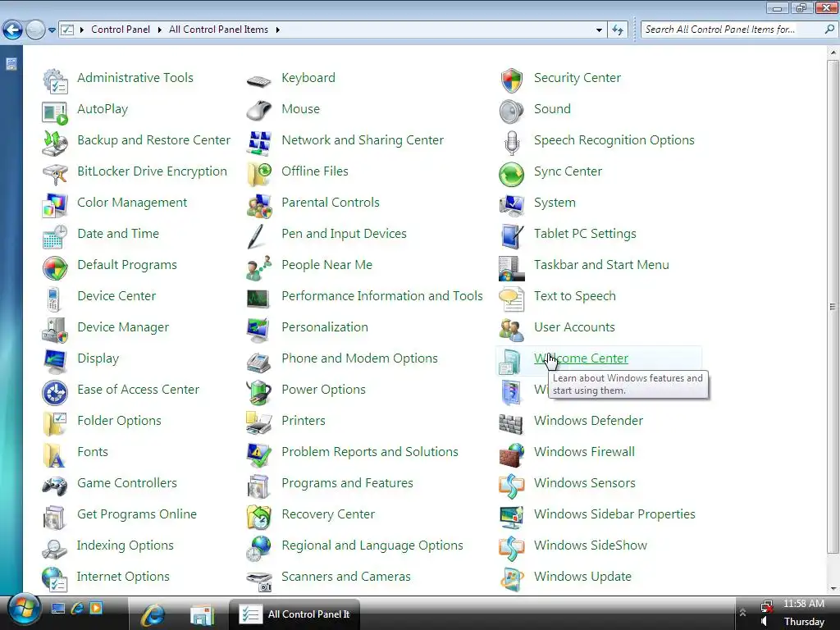The width and height of the screenshot is (840, 630).
Task: Click the All Control Panel Items breadcrumb
Action: pyautogui.click(x=218, y=30)
